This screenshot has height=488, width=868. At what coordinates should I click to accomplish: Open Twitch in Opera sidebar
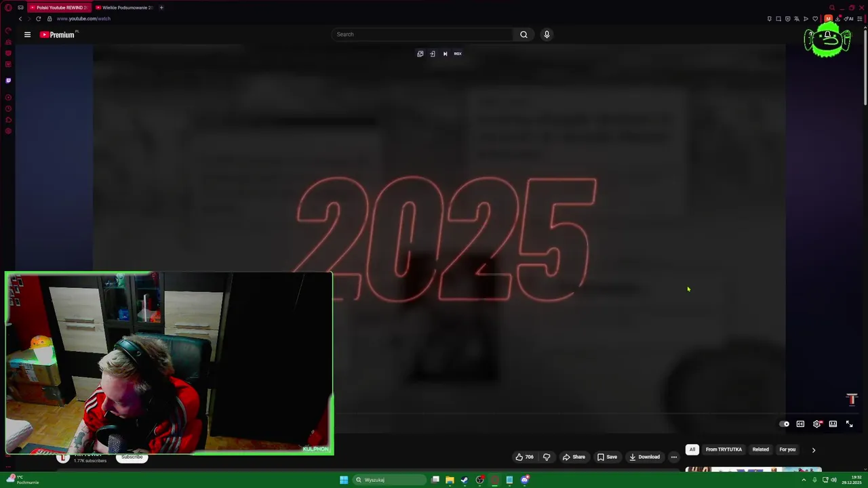pyautogui.click(x=8, y=80)
